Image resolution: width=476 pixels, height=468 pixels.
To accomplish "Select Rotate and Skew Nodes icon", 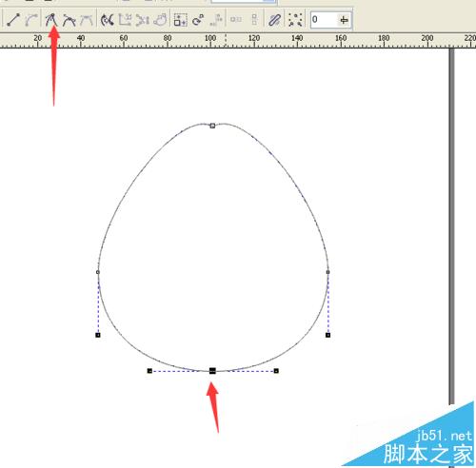I will tap(198, 20).
